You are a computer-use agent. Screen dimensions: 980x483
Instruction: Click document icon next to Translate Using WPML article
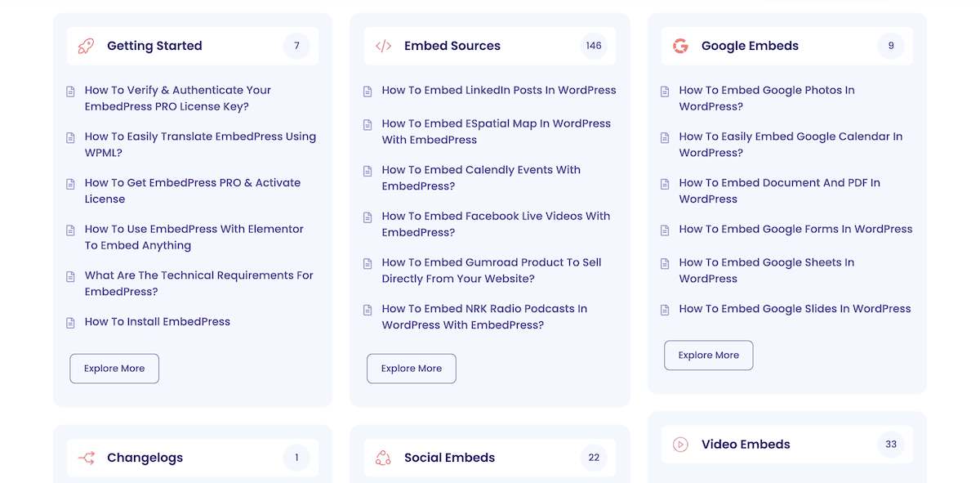tap(71, 138)
